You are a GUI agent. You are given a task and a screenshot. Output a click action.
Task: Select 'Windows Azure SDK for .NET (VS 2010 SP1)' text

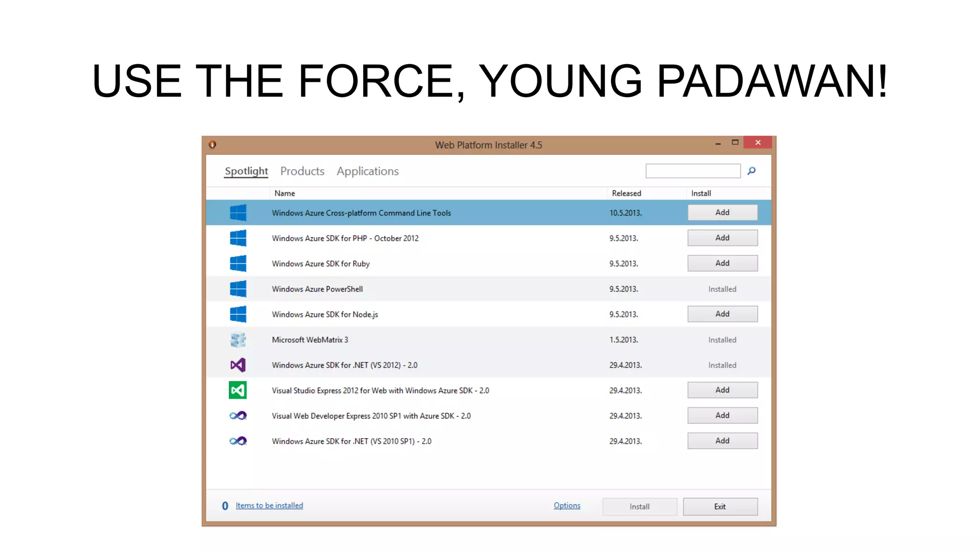tap(352, 441)
